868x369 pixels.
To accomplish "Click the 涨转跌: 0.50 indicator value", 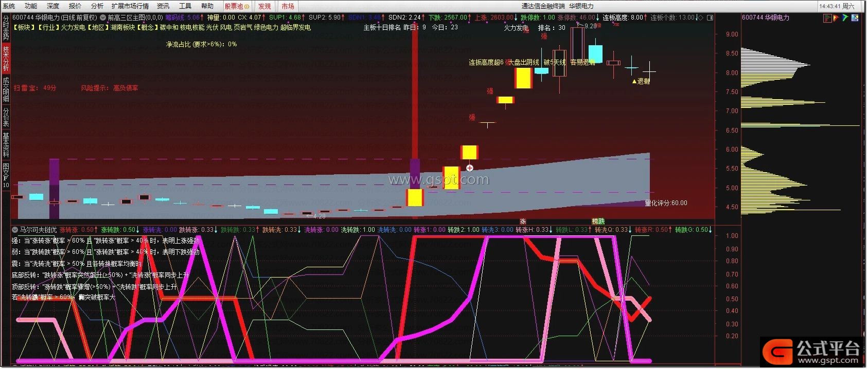I will (x=120, y=230).
